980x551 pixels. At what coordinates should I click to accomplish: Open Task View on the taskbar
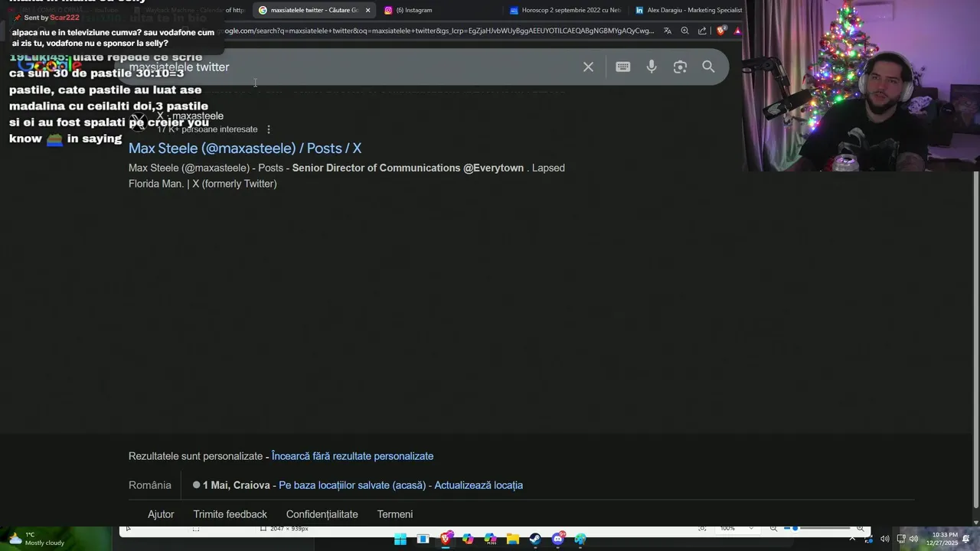pyautogui.click(x=423, y=540)
